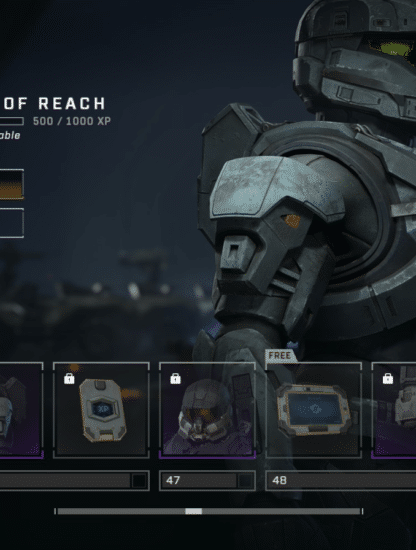Select the locked XP Boost reward tile

coord(101,410)
